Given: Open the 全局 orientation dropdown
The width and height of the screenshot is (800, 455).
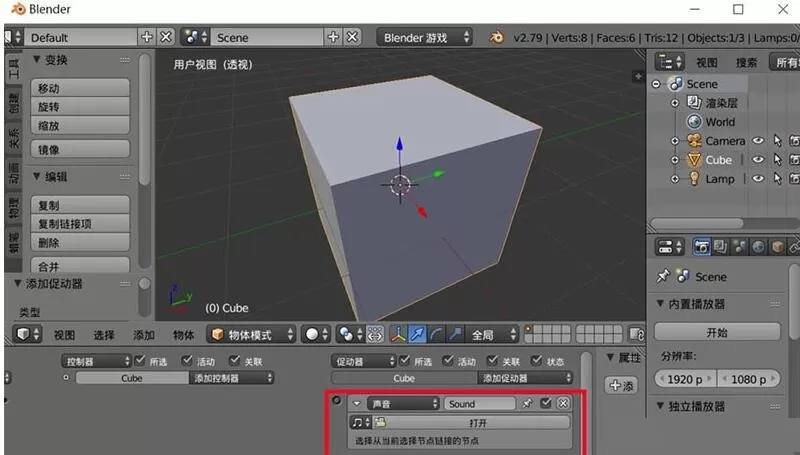Looking at the screenshot, I should tap(493, 335).
